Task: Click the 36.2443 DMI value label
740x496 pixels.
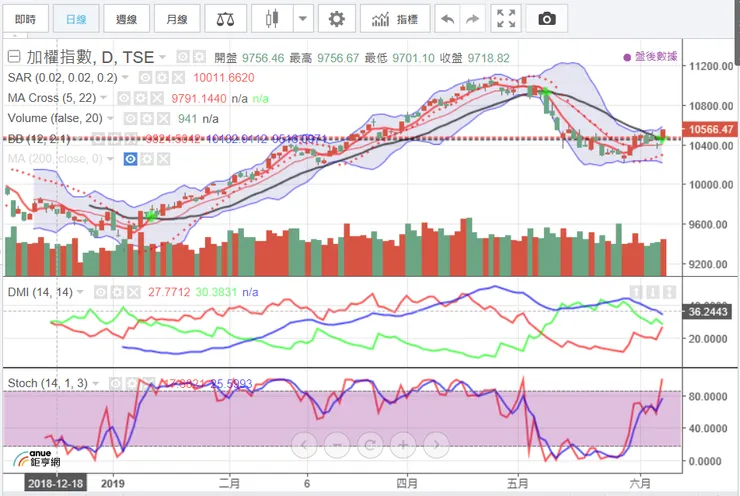Action: tap(706, 311)
